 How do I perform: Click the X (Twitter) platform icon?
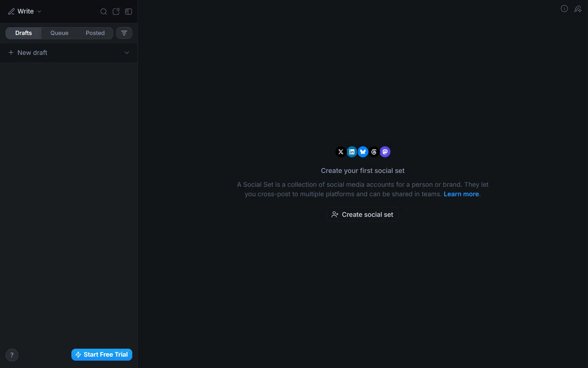[x=341, y=152]
